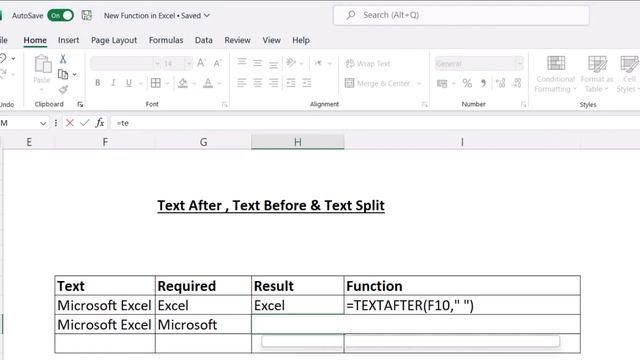The width and height of the screenshot is (640, 360).
Task: Open the Name Box dropdown arrow
Action: point(43,123)
